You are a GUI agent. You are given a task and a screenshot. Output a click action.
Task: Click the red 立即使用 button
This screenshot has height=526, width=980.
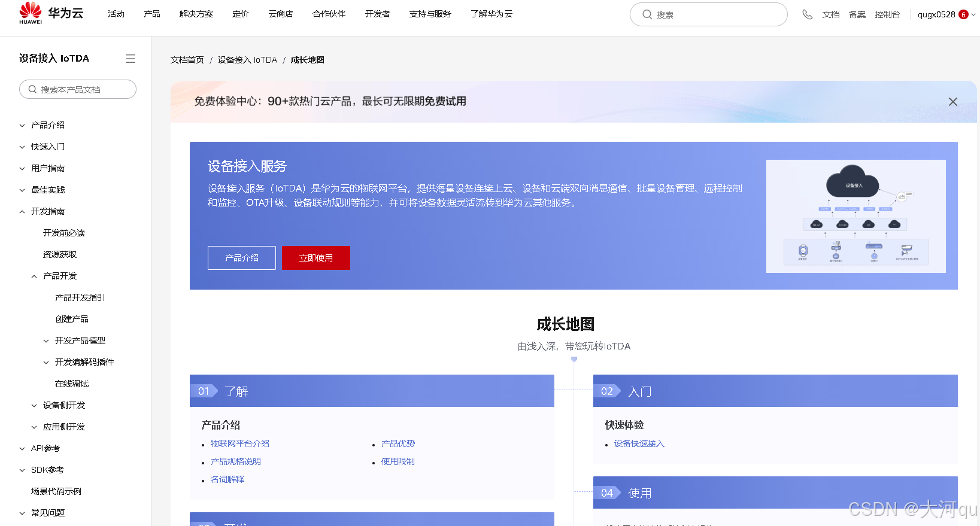316,258
